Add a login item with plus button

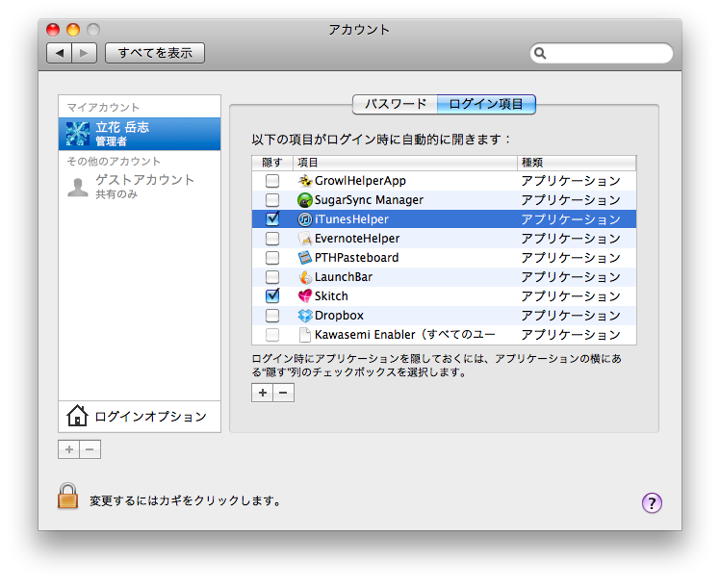coord(262,393)
